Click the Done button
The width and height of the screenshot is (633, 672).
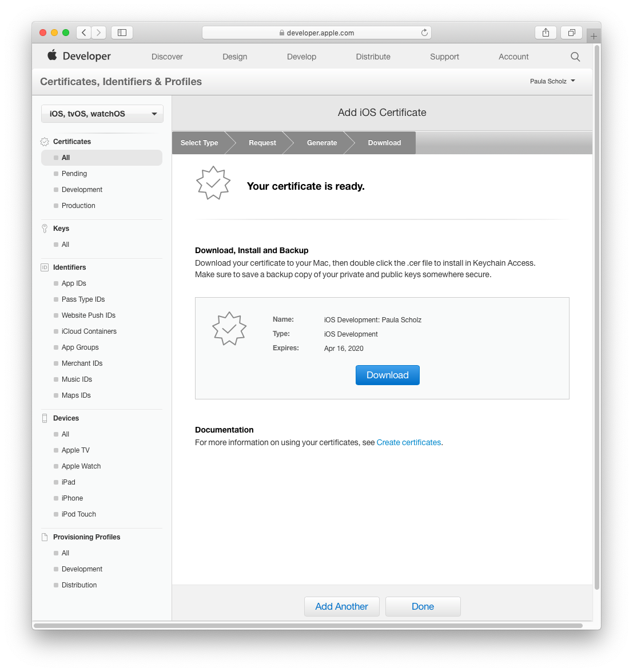(423, 606)
